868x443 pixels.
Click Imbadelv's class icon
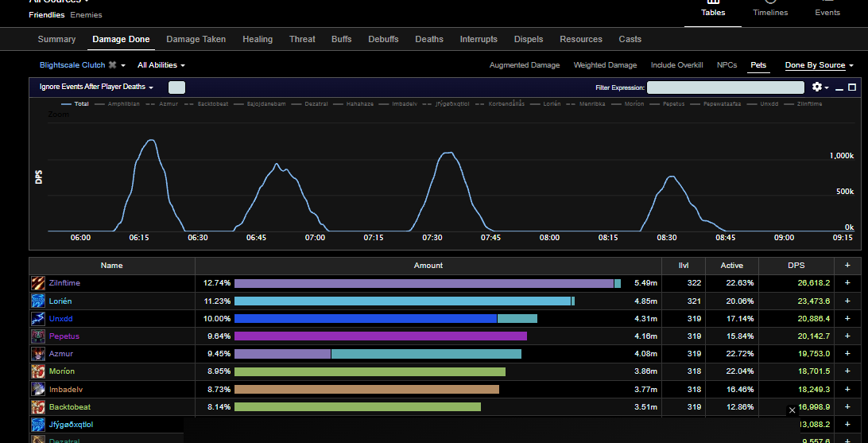pyautogui.click(x=37, y=389)
